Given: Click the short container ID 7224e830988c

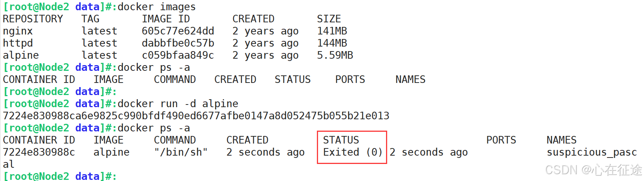Looking at the screenshot, I should click(x=39, y=152).
